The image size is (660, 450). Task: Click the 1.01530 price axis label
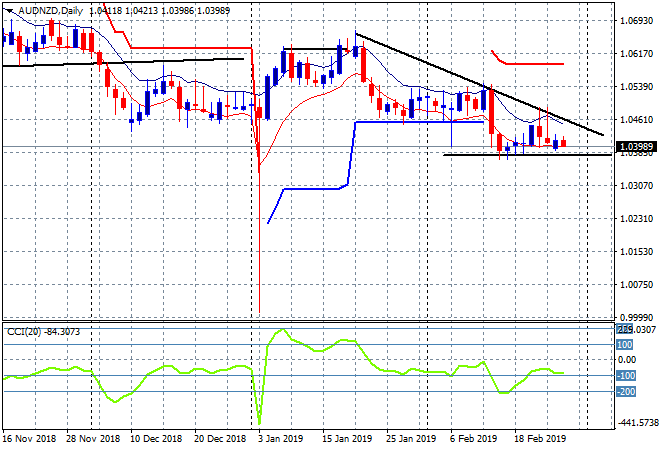pyautogui.click(x=636, y=251)
